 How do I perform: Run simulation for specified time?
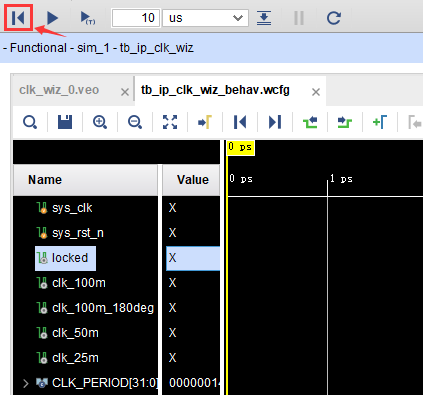(x=88, y=18)
